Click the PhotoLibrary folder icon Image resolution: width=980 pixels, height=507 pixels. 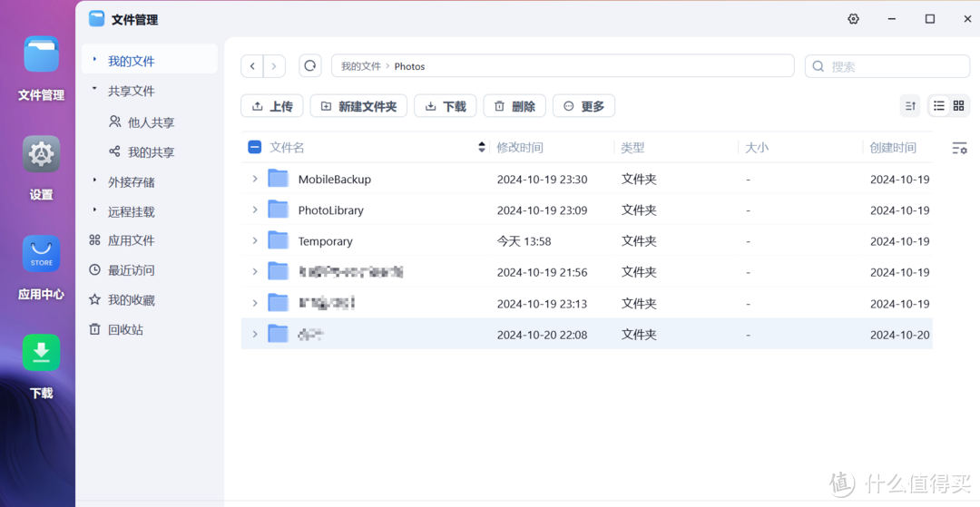279,210
